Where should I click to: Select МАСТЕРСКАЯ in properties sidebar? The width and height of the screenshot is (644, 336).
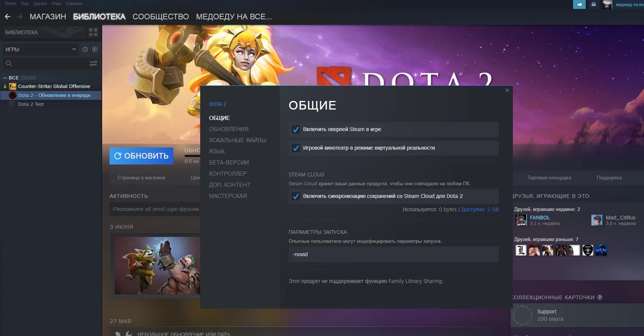click(228, 196)
